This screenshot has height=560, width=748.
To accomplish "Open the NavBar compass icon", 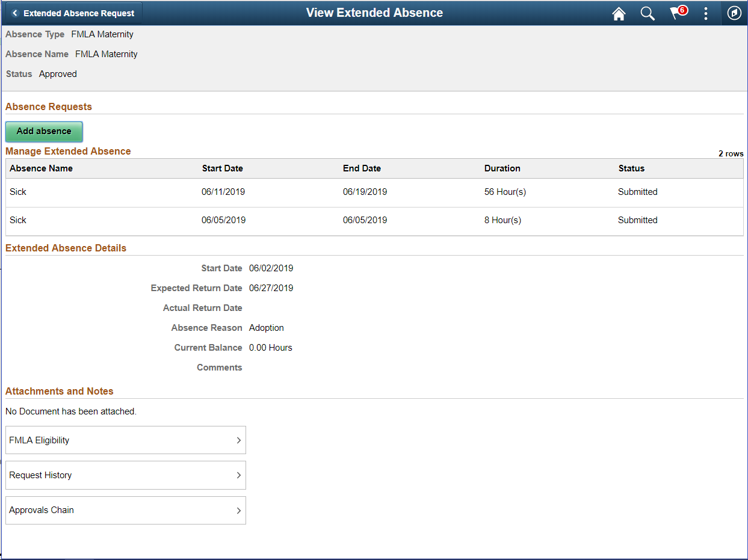I will coord(734,13).
